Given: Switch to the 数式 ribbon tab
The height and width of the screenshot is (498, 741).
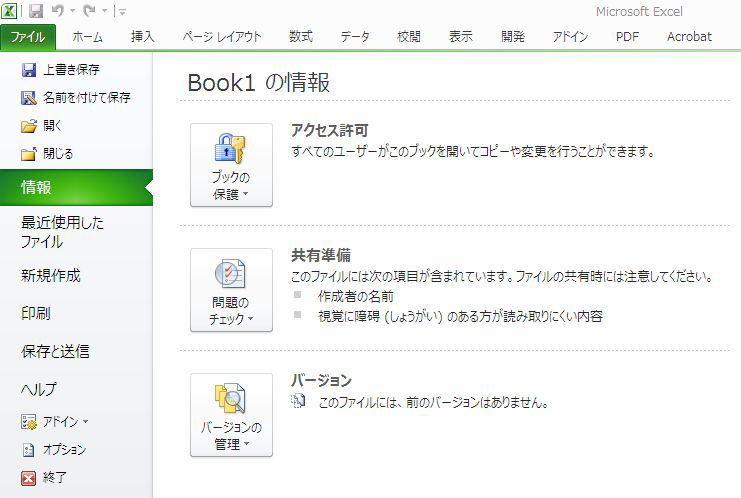Looking at the screenshot, I should pos(301,37).
